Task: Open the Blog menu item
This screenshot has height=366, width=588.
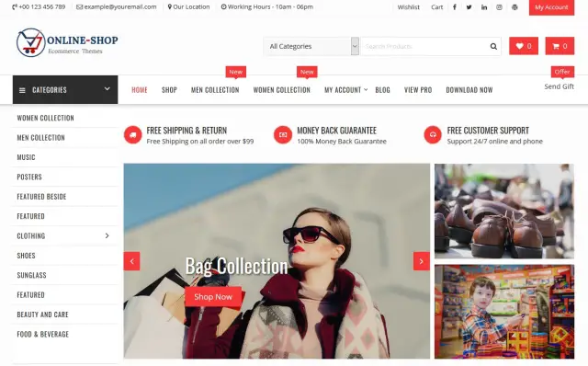Action: coord(382,90)
